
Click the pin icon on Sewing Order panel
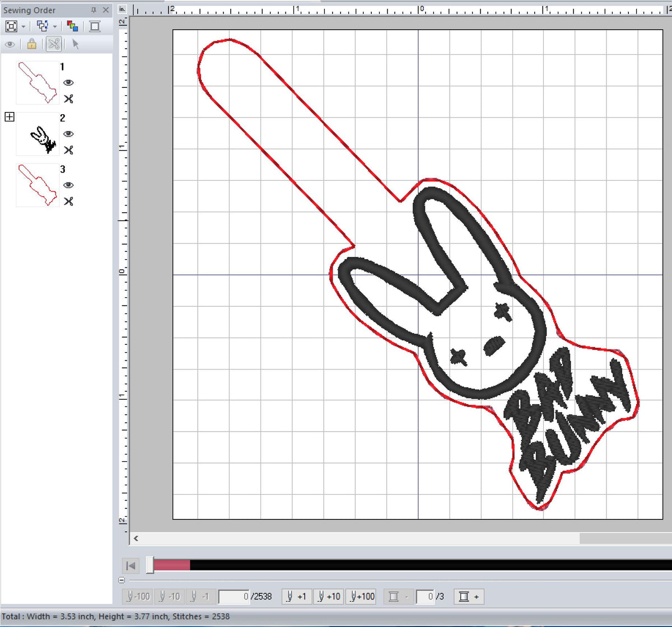pos(95,10)
